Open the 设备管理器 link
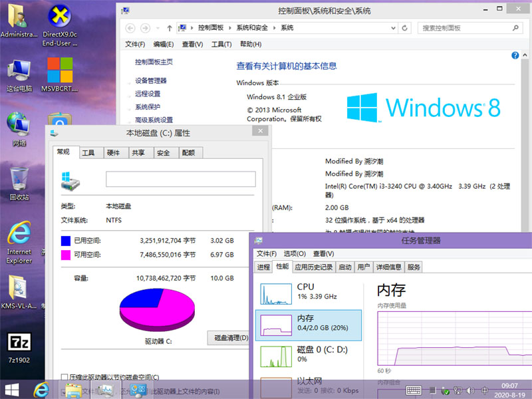This screenshot has height=399, width=532. tap(151, 80)
